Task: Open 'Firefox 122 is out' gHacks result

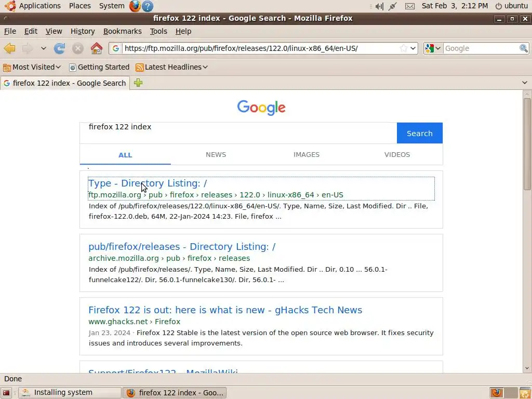Action: (x=225, y=310)
